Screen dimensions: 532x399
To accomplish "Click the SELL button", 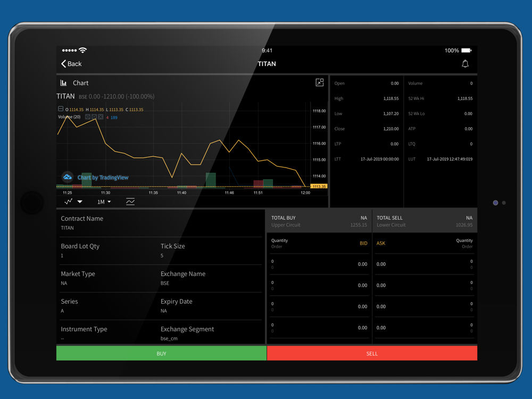I will point(372,354).
